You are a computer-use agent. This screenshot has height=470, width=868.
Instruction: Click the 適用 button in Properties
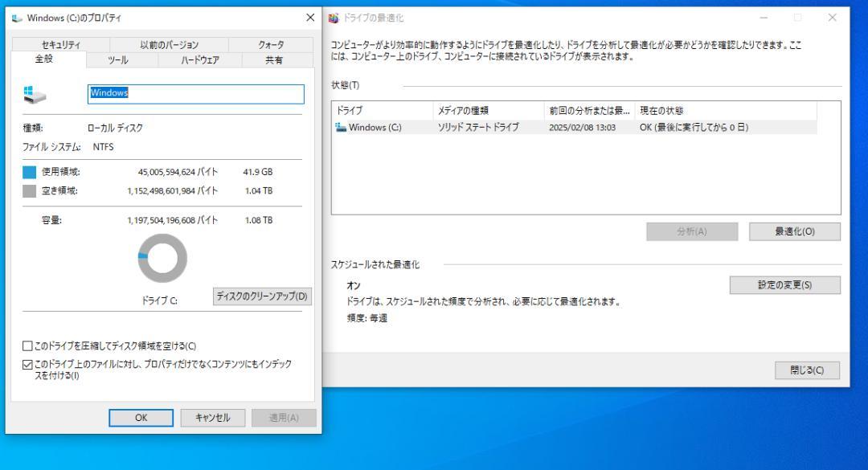pyautogui.click(x=284, y=418)
